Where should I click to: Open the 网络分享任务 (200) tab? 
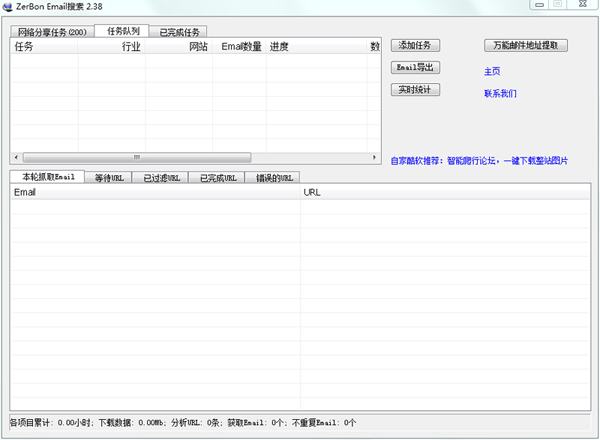(x=52, y=32)
